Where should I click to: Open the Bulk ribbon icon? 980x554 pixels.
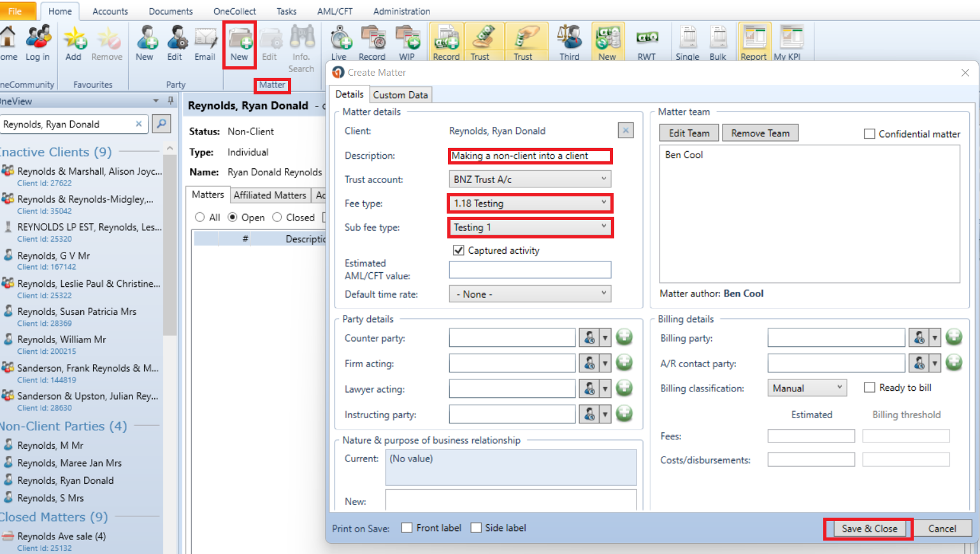[718, 44]
